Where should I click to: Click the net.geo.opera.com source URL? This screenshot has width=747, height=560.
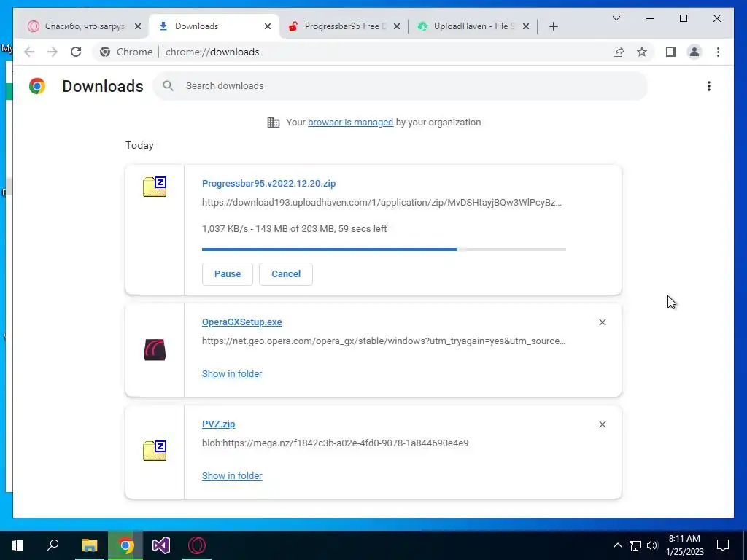(x=384, y=341)
